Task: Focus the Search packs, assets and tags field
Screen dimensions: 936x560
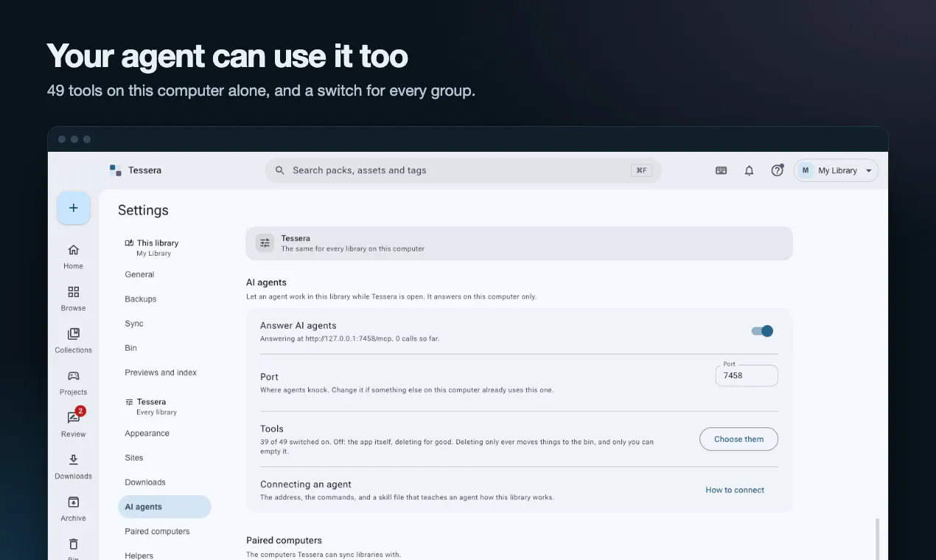Action: point(463,170)
